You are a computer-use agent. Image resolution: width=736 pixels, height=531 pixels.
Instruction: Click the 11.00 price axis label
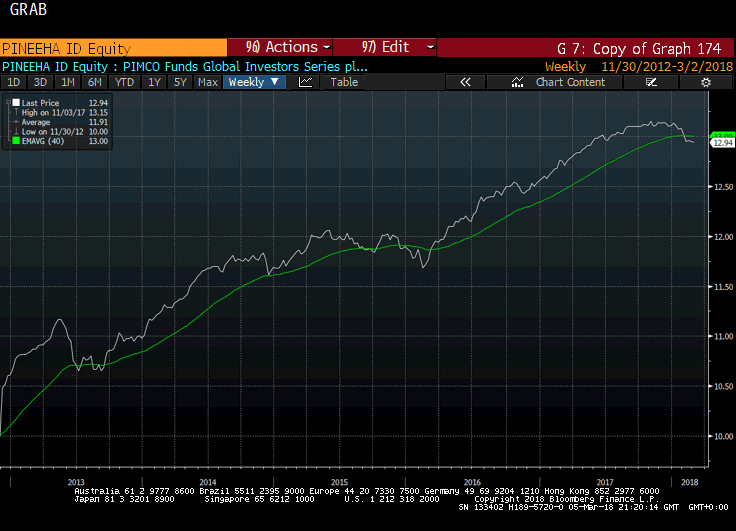(723, 336)
